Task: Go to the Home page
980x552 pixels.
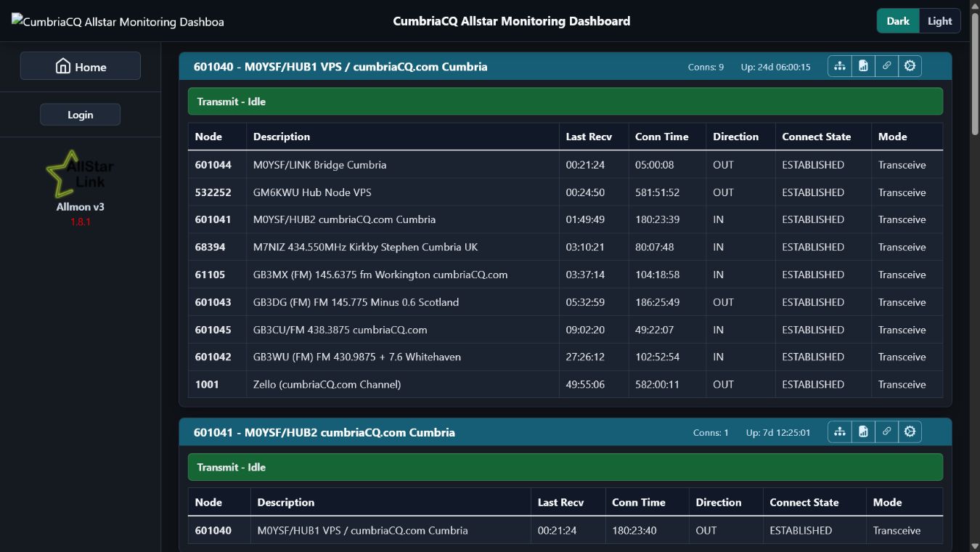Action: pos(81,66)
